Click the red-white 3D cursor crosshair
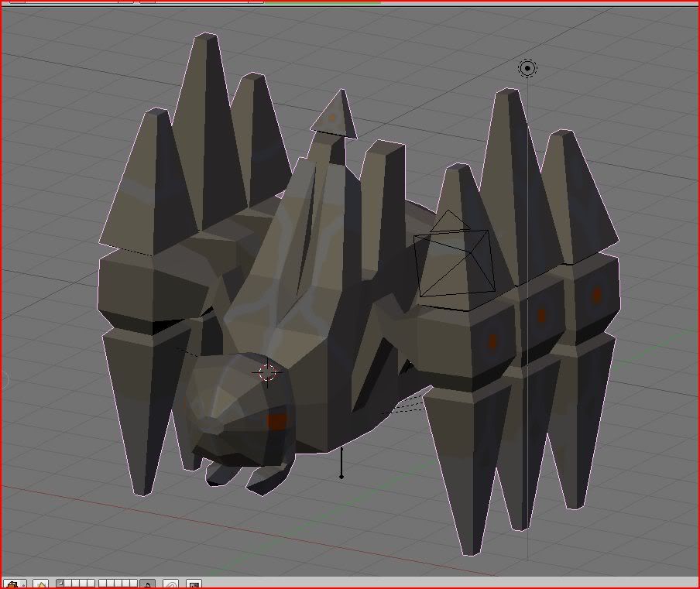700x589 pixels. pos(267,372)
